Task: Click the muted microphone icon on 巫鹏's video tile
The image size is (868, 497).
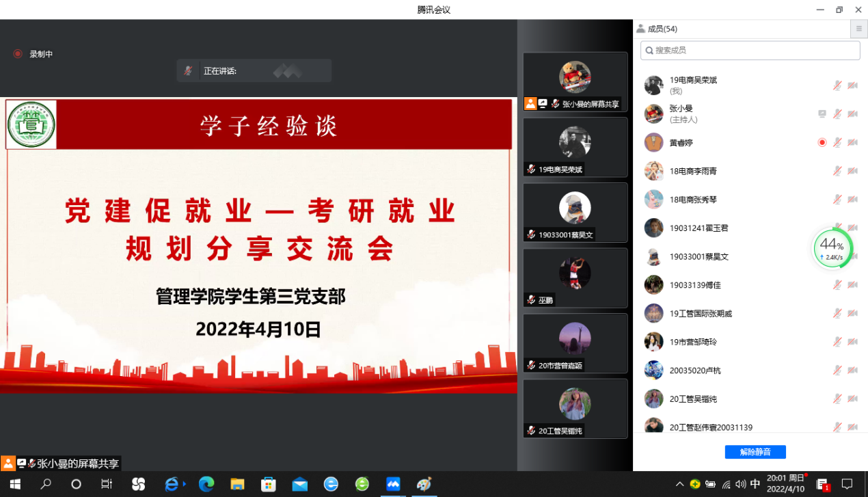Action: point(532,299)
